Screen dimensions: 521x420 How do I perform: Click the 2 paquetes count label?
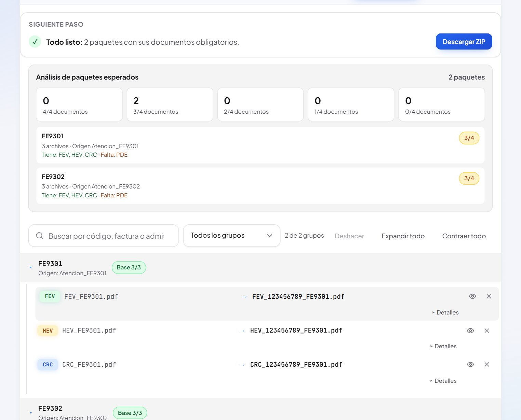click(x=467, y=77)
